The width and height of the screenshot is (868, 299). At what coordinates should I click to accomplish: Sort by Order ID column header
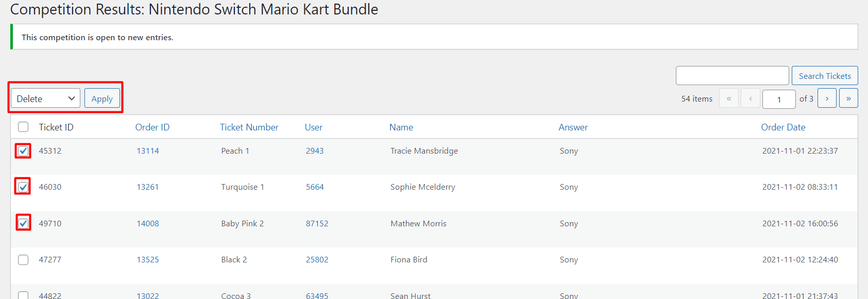coord(152,127)
